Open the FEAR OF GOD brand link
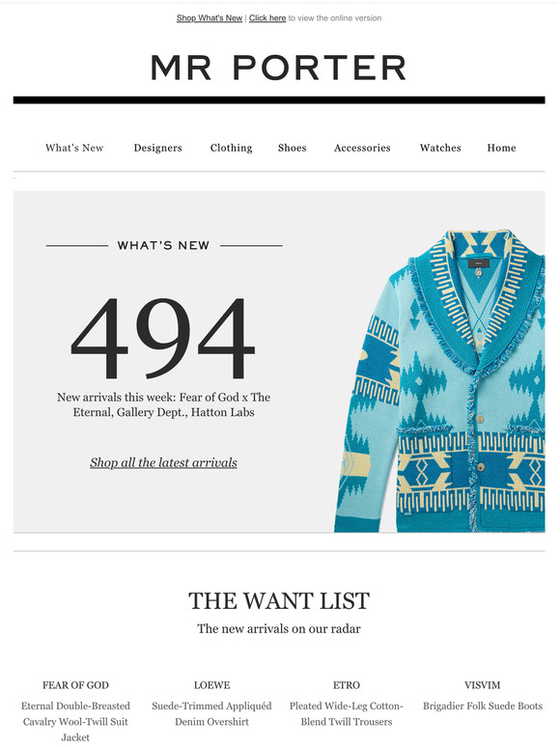Image resolution: width=560 pixels, height=747 pixels. pos(75,685)
